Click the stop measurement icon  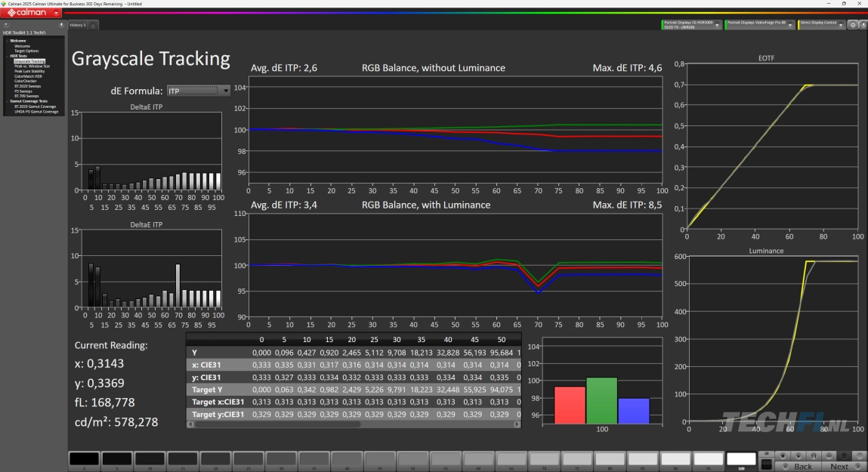point(783,456)
